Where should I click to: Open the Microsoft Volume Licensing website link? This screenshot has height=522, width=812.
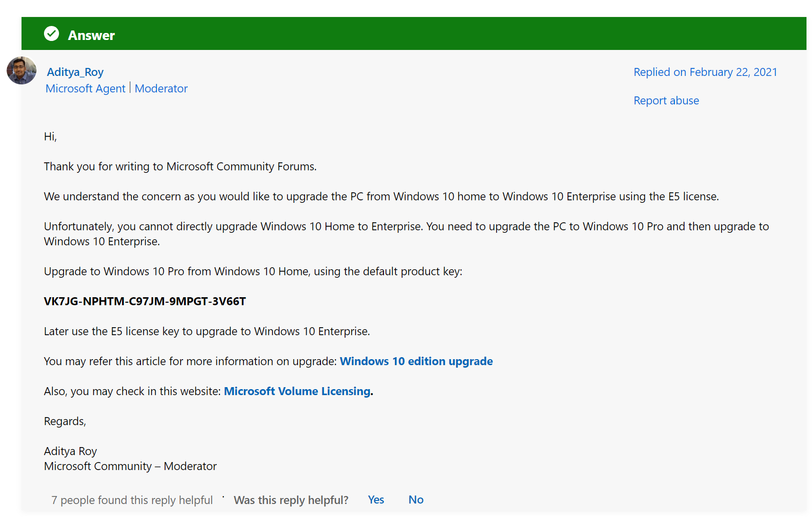click(x=297, y=391)
